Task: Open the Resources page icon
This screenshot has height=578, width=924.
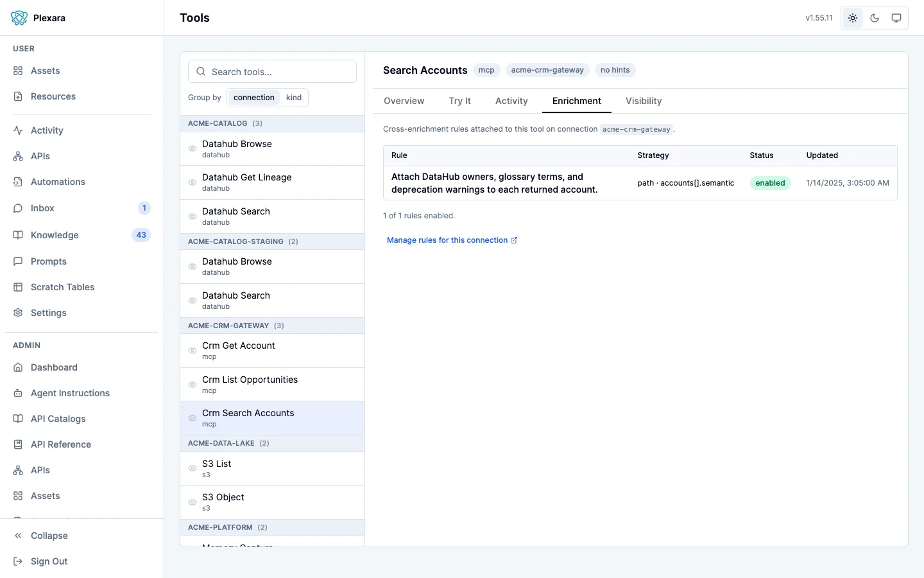Action: pyautogui.click(x=18, y=96)
